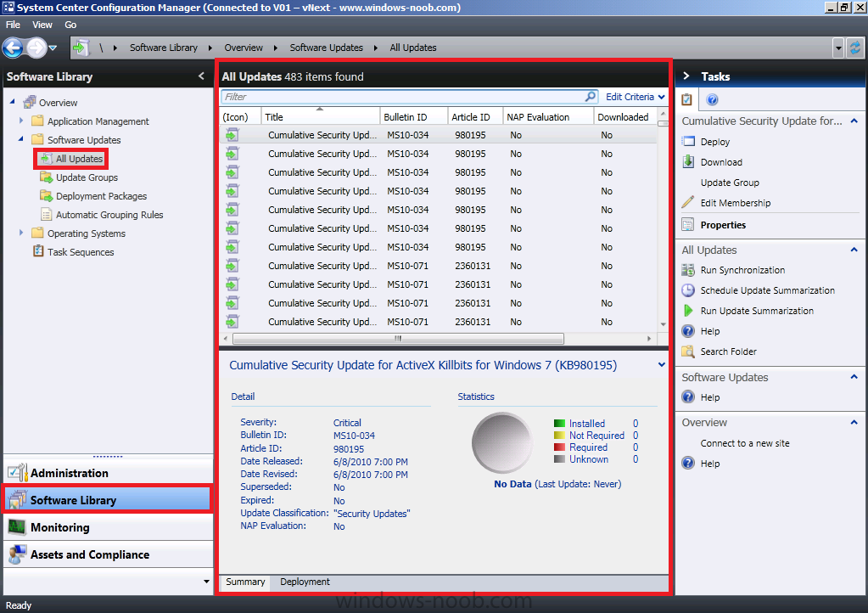This screenshot has width=868, height=613.
Task: Expand the Application Management tree node
Action: [21, 121]
